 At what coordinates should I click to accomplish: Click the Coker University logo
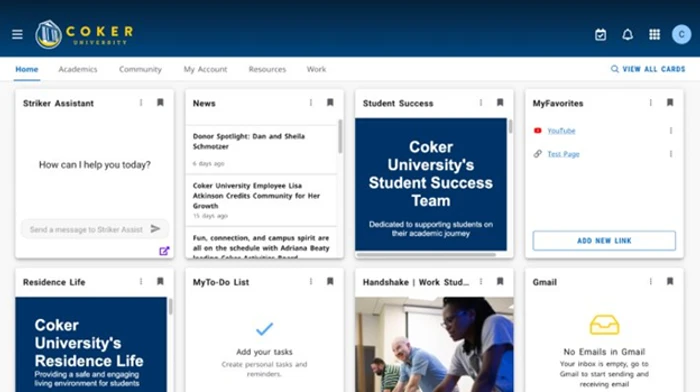84,34
